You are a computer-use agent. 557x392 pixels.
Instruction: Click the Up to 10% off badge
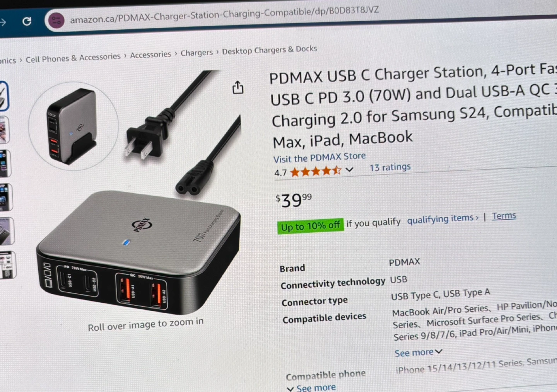tap(310, 226)
